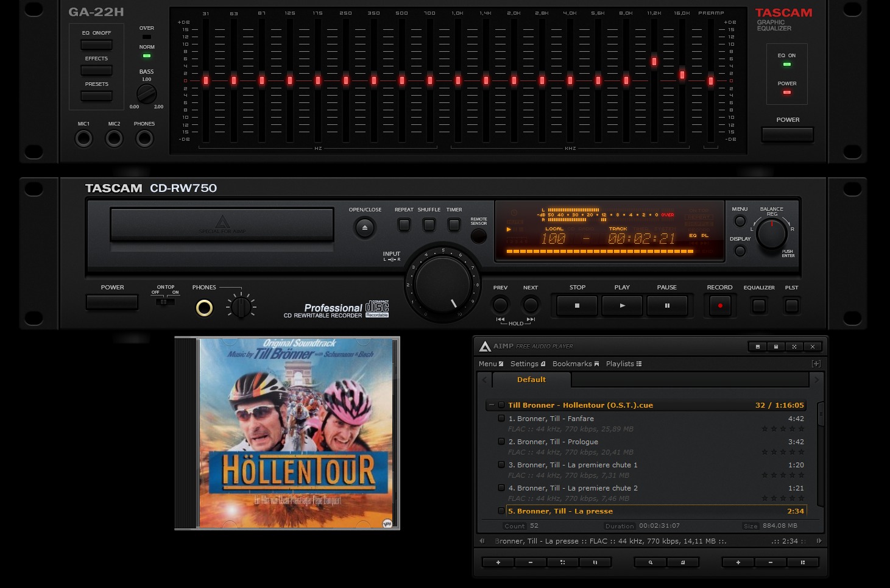890x588 pixels.
Task: Check the Hollentour (O.S.T.).cue group checkbox
Action: click(501, 405)
